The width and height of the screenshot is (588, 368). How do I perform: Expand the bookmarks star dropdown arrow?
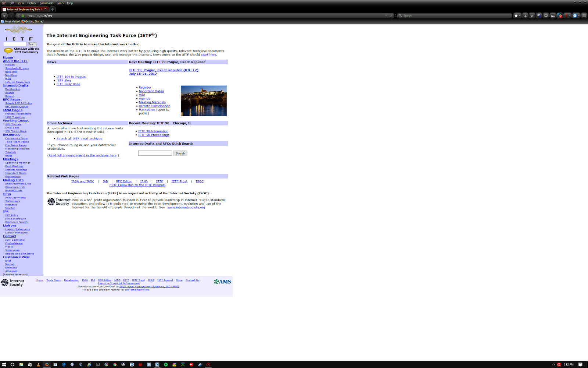[x=520, y=15]
